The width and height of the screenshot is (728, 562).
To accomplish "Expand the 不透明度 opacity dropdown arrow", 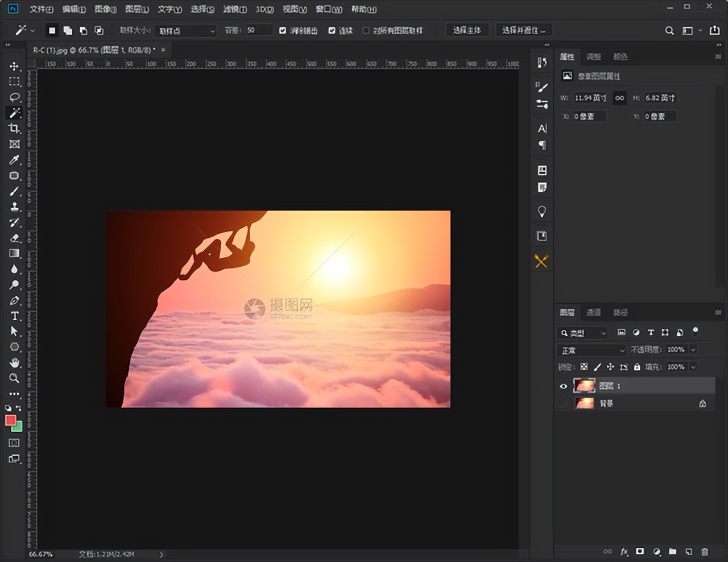I will click(x=693, y=350).
